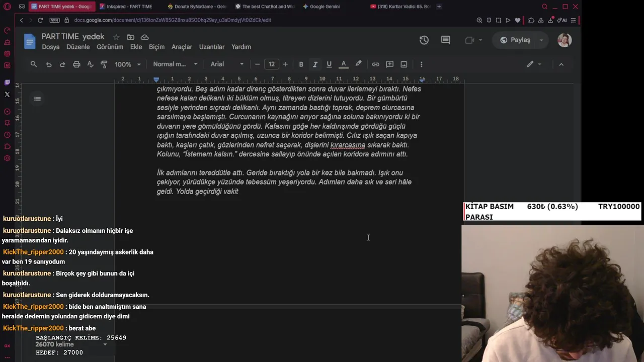
Task: Show the document outline
Action: (37, 99)
